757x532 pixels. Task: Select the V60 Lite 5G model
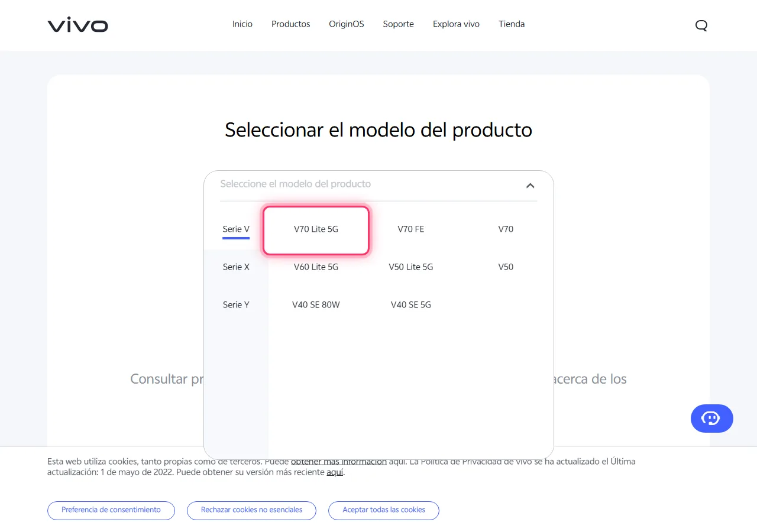click(x=316, y=267)
